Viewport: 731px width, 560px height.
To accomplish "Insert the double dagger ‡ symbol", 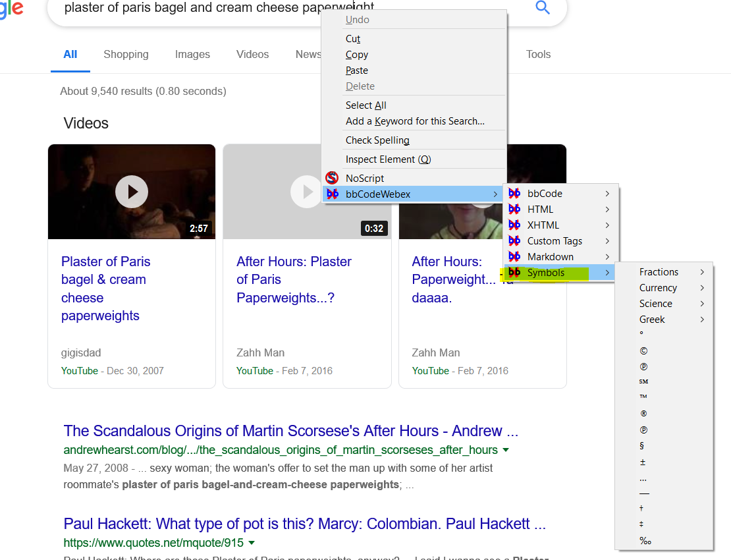I will click(x=641, y=524).
